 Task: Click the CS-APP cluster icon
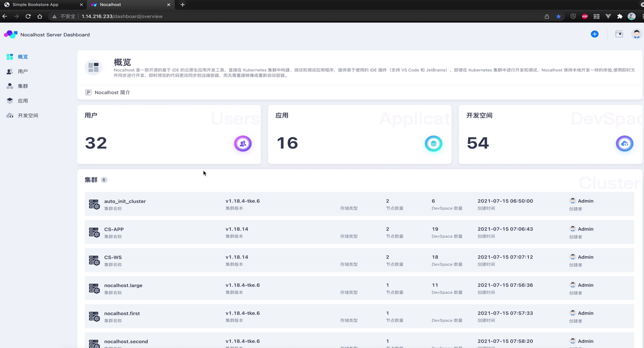(94, 232)
